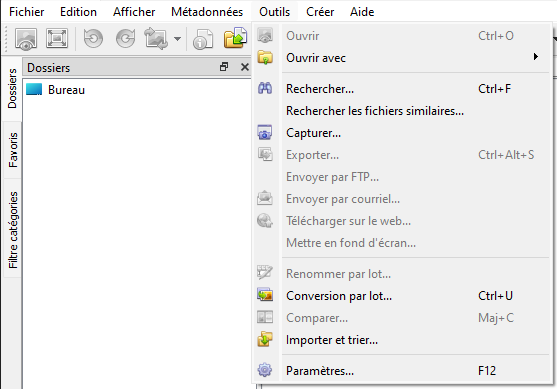The image size is (557, 389).
Task: Click the binoculars search icon
Action: tap(265, 88)
